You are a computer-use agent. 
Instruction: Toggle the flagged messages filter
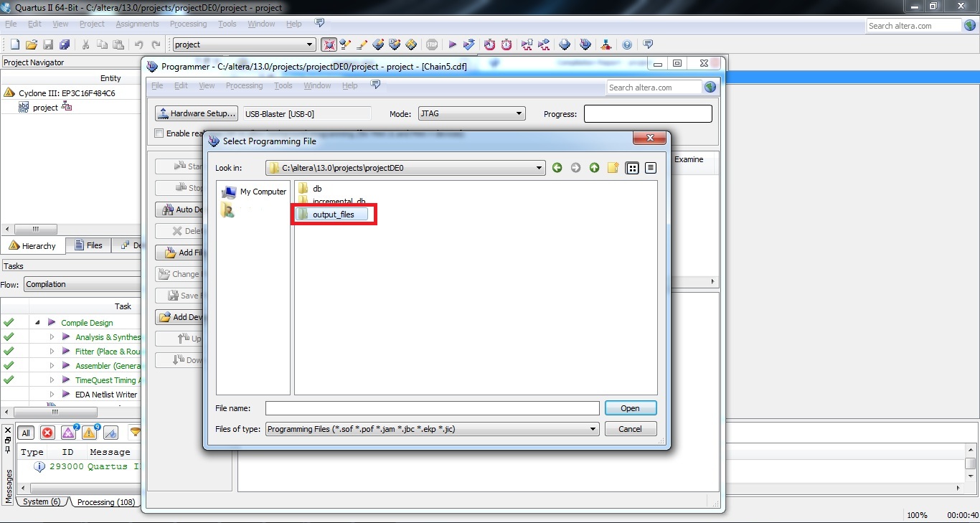pyautogui.click(x=110, y=433)
